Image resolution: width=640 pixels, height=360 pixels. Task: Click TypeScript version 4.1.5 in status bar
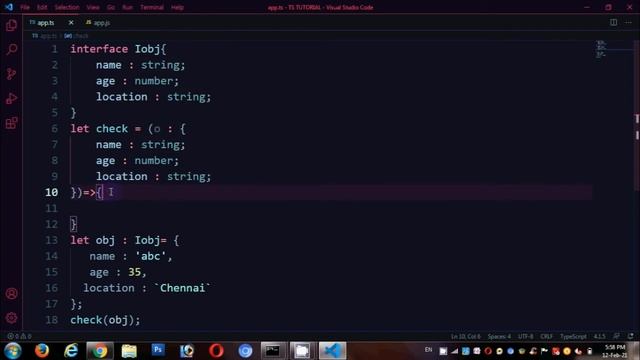click(x=600, y=336)
